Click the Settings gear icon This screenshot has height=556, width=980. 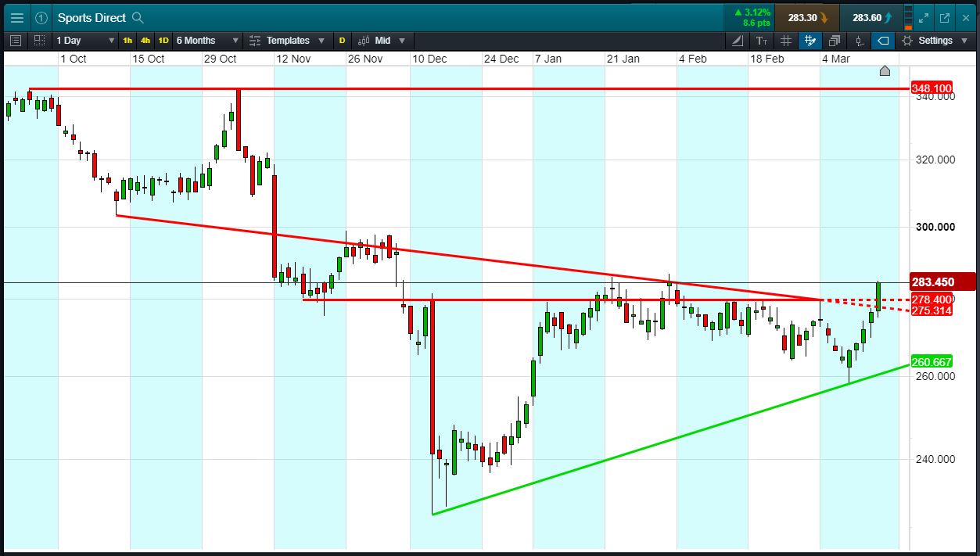(x=906, y=40)
